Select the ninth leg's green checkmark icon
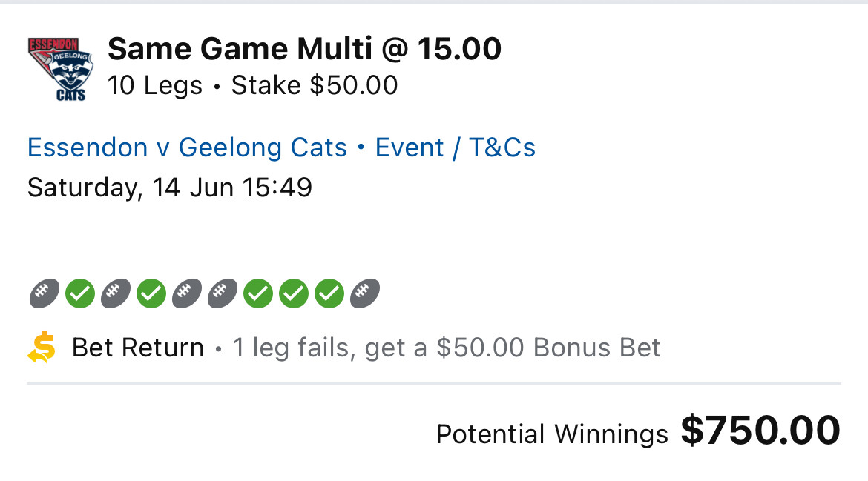This screenshot has width=868, height=481. click(330, 293)
